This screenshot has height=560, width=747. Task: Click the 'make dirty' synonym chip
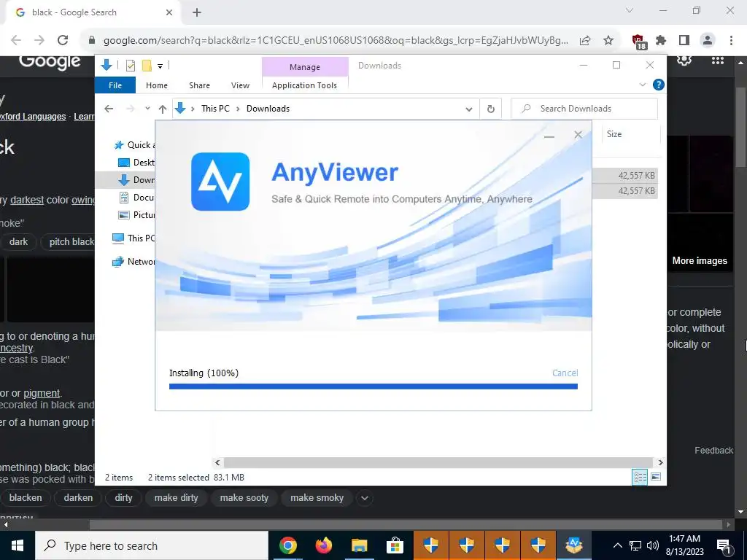click(x=176, y=497)
